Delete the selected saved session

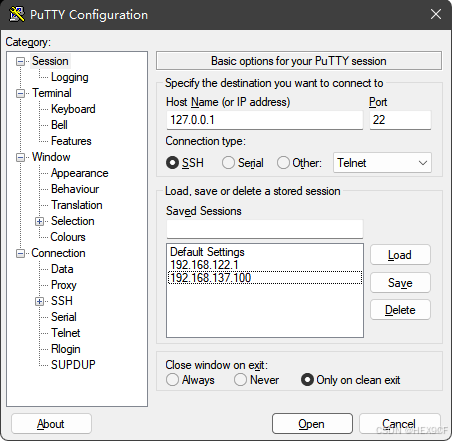[400, 310]
